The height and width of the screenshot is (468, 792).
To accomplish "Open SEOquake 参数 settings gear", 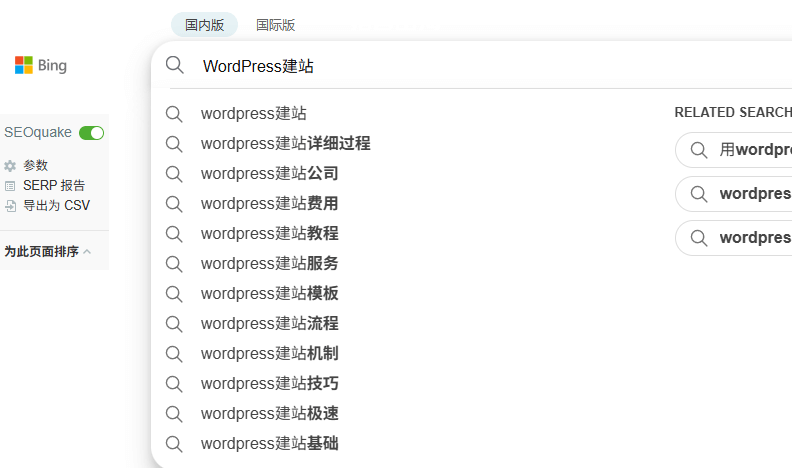I will point(10,166).
